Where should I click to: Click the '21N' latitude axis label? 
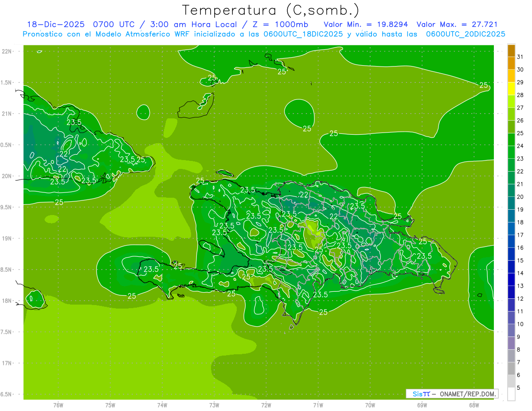7,114
